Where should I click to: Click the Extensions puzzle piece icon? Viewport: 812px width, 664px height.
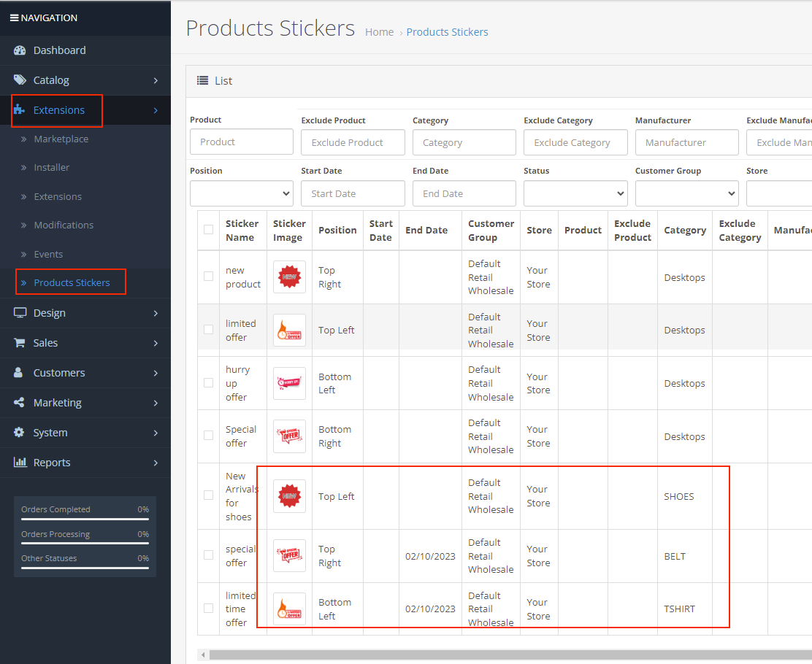19,109
